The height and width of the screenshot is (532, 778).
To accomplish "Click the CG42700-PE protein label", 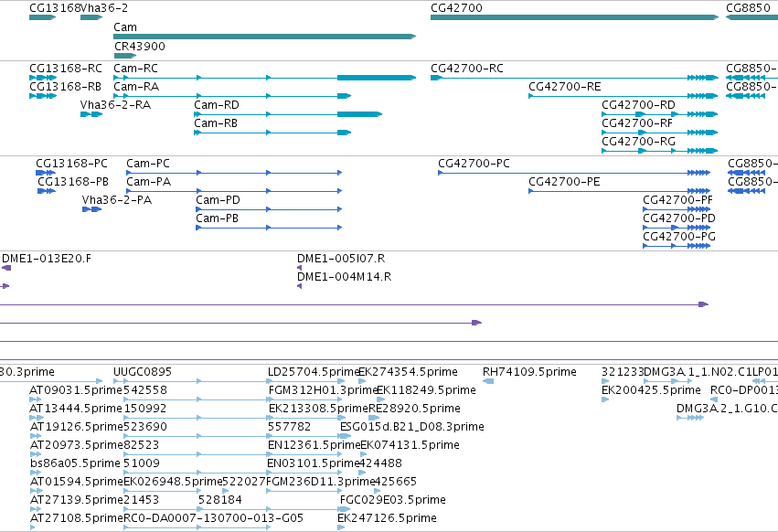I will (x=564, y=182).
